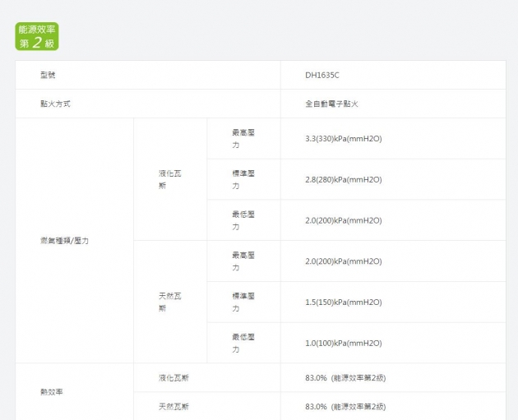This screenshot has width=518, height=420.
Task: Click the 熱效率 row header
Action: 52,392
